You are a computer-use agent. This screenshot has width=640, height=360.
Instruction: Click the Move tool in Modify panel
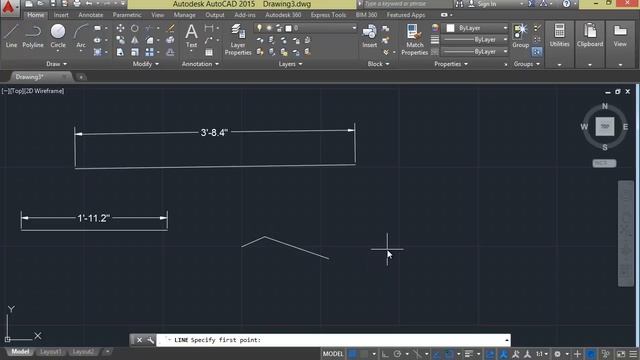point(120,28)
